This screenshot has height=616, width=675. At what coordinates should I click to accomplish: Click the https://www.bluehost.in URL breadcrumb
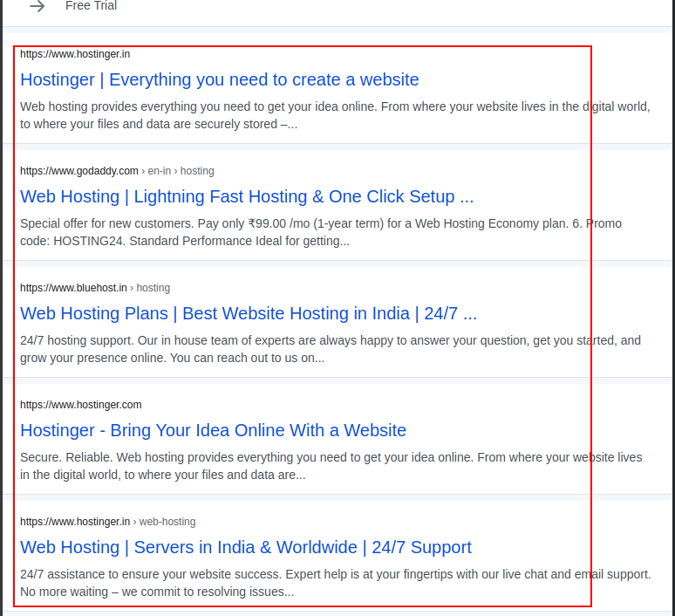(95, 288)
